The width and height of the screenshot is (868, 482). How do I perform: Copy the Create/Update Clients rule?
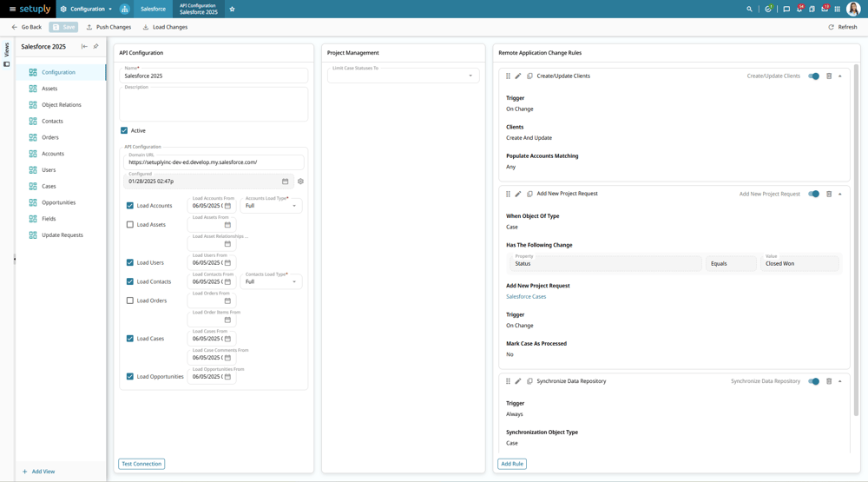[529, 76]
